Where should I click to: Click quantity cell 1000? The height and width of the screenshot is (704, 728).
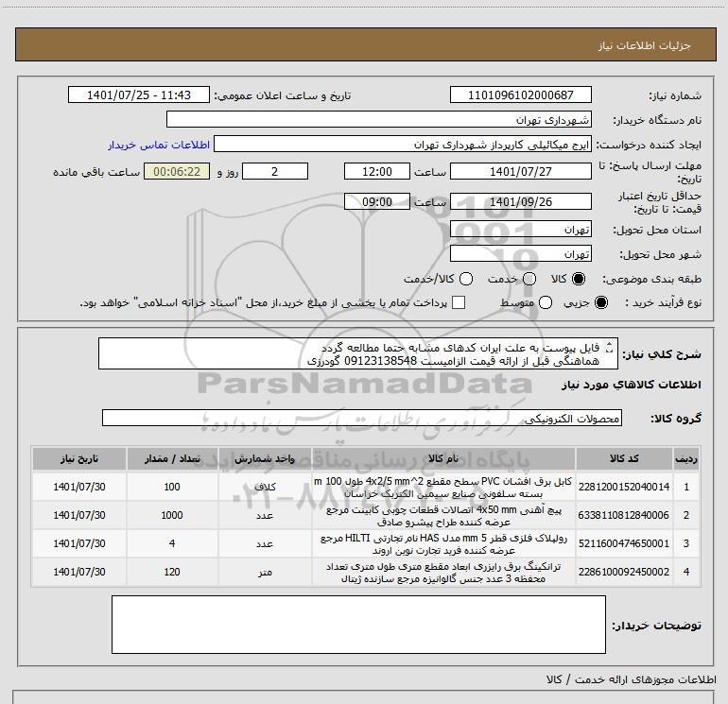(x=172, y=515)
